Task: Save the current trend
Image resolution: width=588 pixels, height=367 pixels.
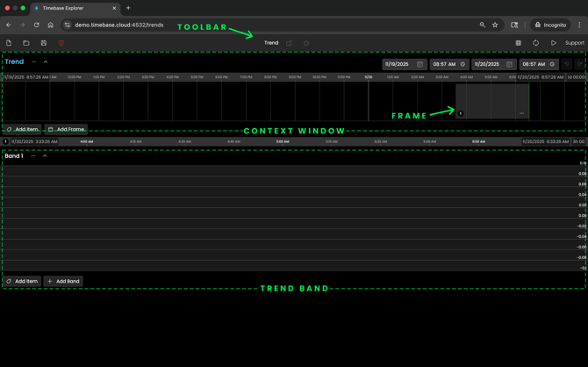Action: [44, 43]
